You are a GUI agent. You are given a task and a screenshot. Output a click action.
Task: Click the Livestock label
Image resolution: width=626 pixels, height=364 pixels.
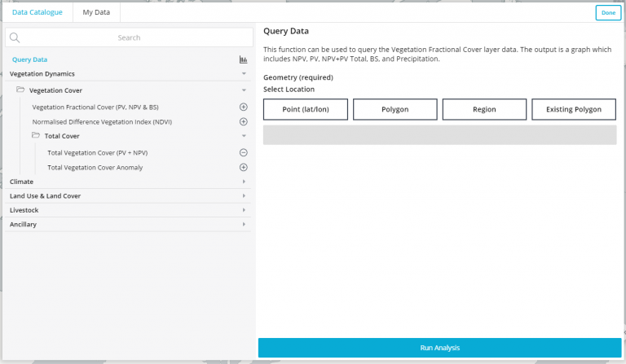pos(24,210)
